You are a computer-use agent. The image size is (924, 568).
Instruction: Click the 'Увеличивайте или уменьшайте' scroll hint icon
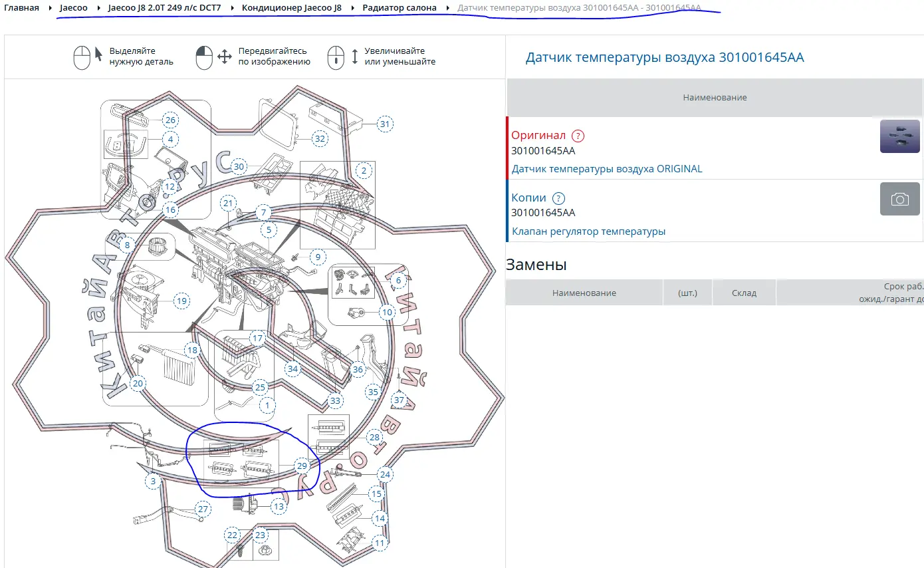343,57
